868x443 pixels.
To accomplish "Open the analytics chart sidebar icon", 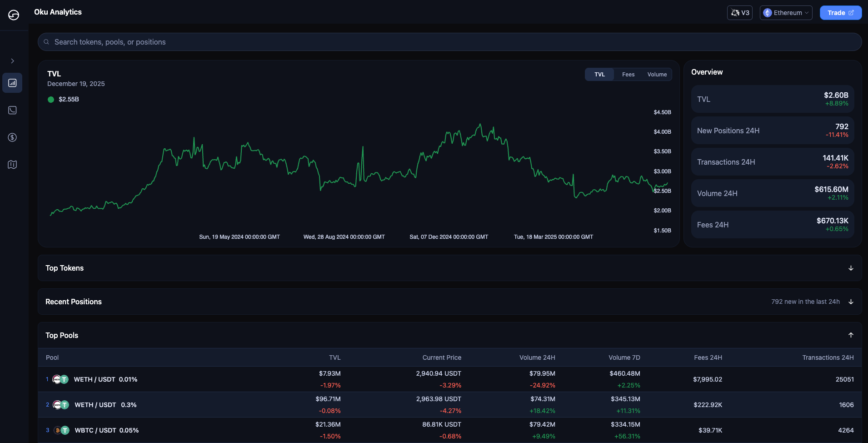I will pos(12,83).
